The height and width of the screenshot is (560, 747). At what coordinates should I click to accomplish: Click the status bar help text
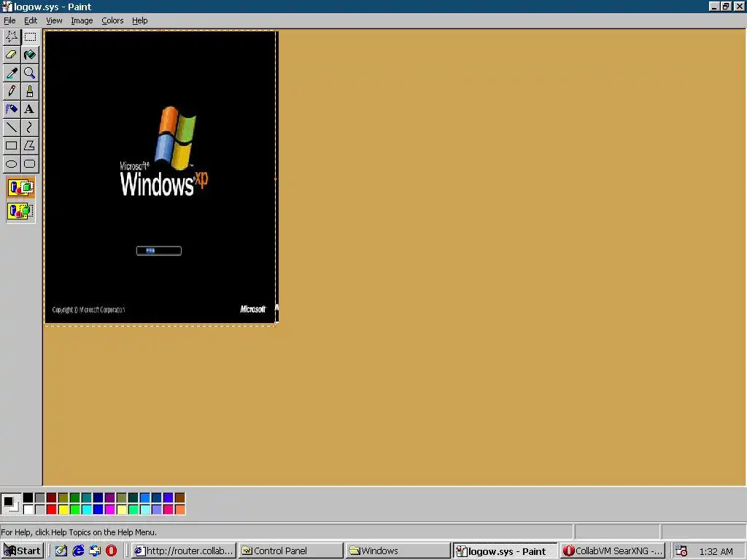pos(79,532)
